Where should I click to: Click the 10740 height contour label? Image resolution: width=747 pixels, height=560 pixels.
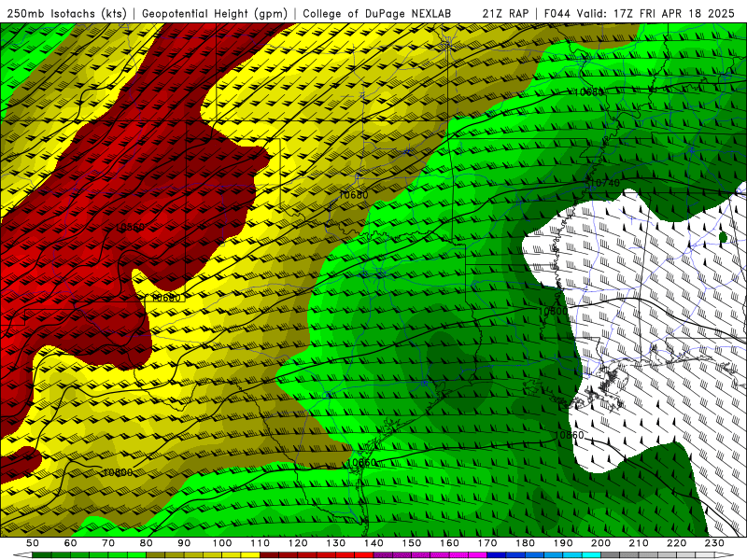(x=605, y=183)
